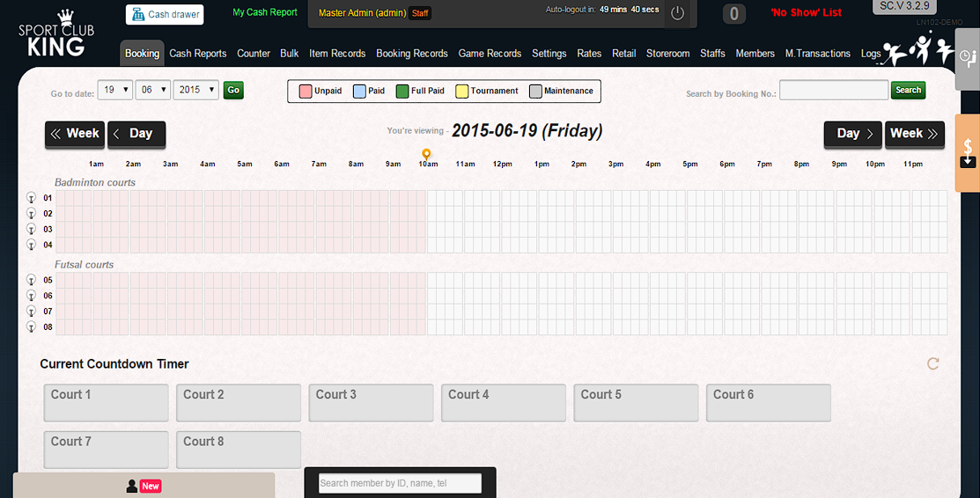Open the 'No Show' List link
This screenshot has height=498, width=980.
(x=806, y=12)
